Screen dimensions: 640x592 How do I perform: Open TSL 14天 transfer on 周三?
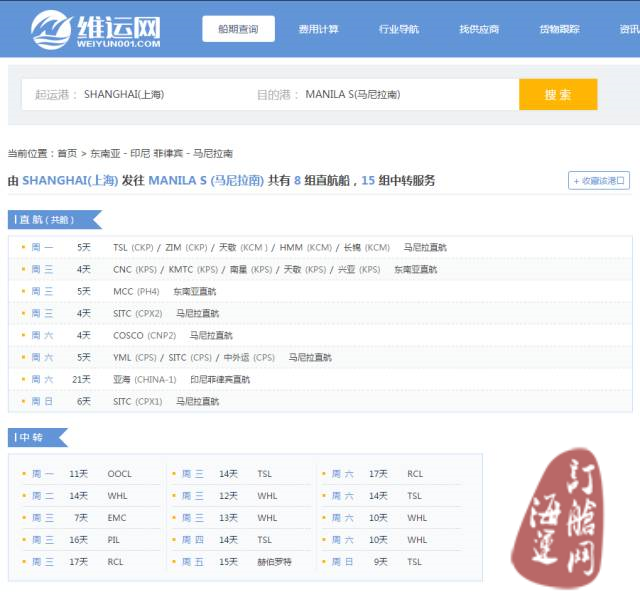241,474
